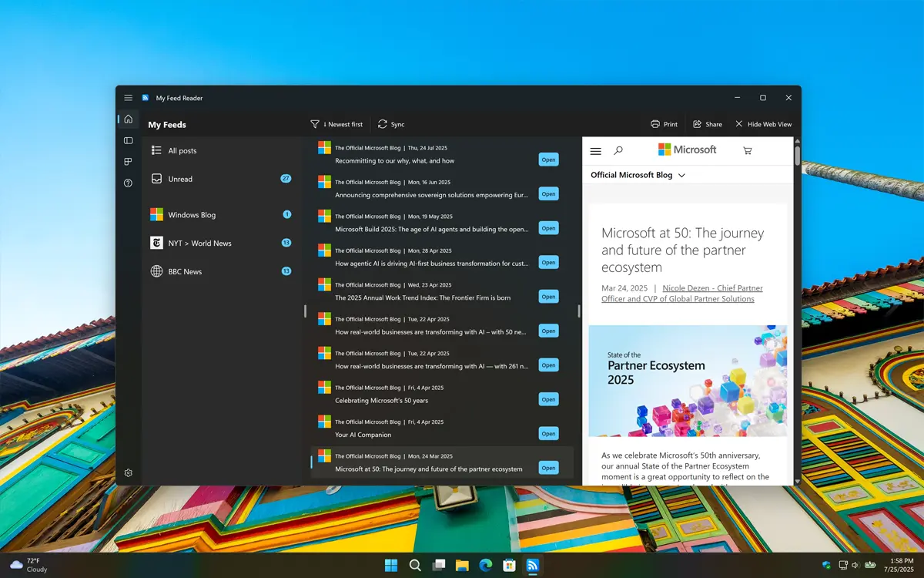Click the Feed Reader taskbar icon

tap(532, 566)
